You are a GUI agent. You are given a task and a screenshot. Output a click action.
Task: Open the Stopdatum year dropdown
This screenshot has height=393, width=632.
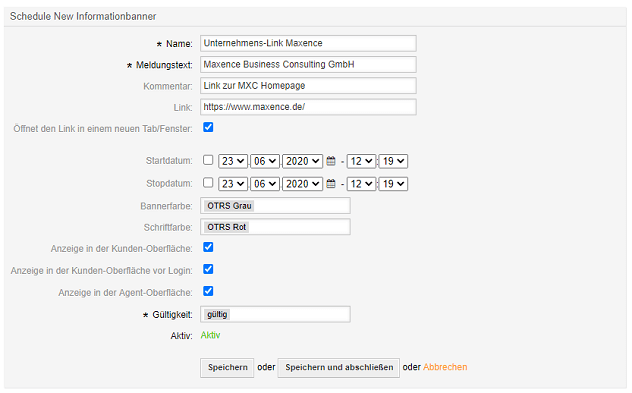coord(302,184)
